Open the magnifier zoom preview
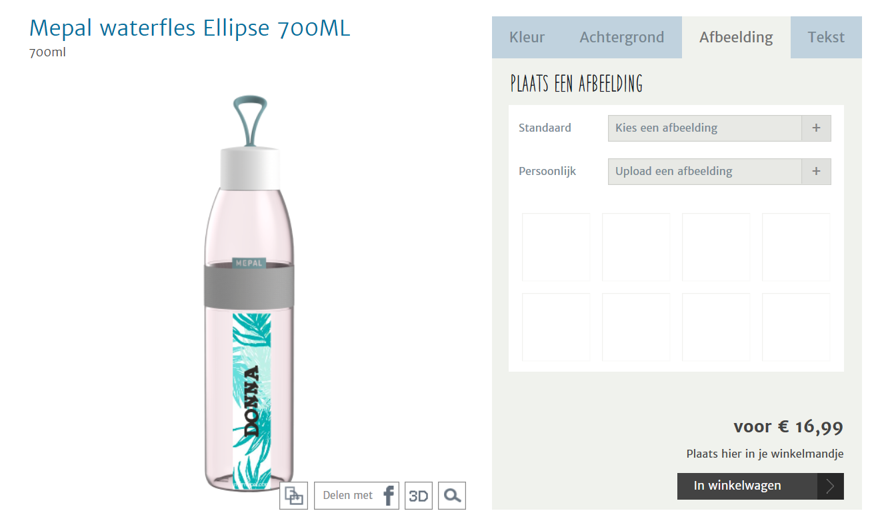Viewport: 892px width, 524px height. pyautogui.click(x=452, y=496)
